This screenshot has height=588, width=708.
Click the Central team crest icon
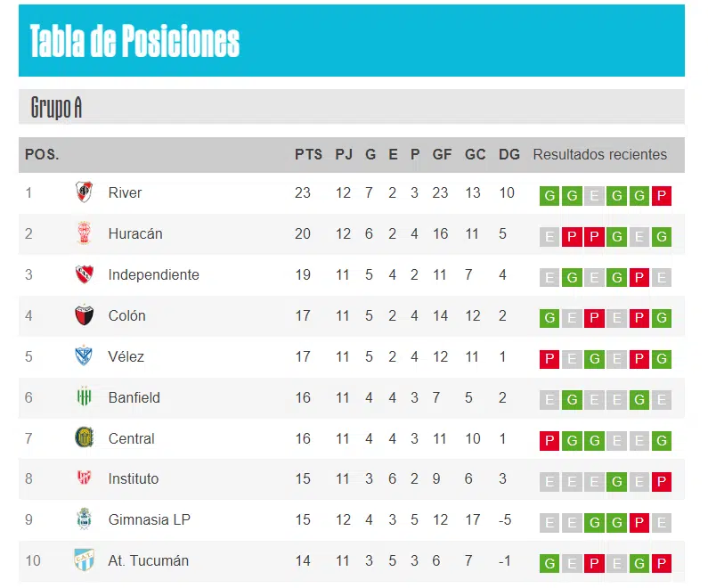(x=84, y=437)
